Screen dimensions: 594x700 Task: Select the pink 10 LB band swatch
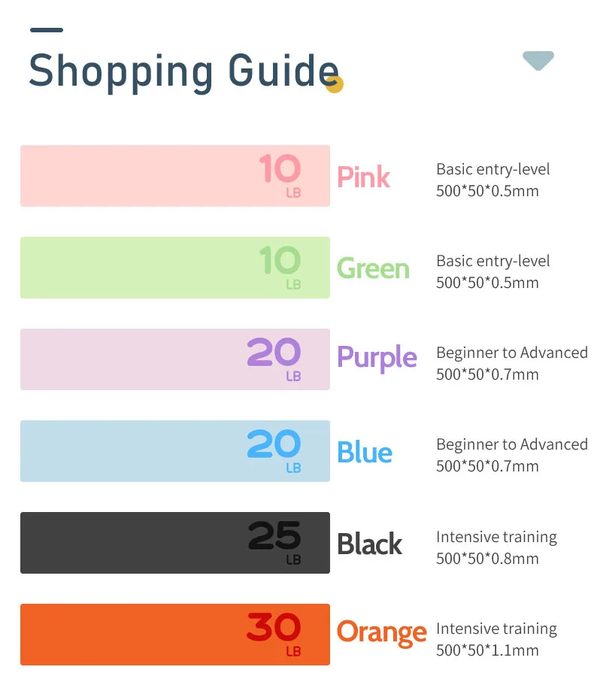(x=174, y=176)
